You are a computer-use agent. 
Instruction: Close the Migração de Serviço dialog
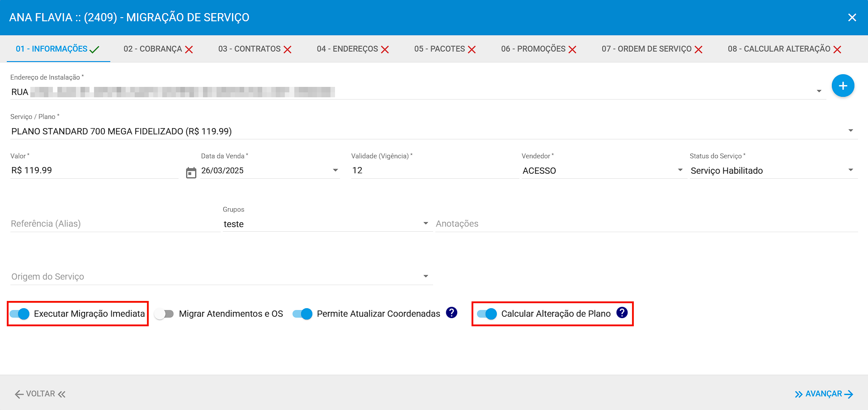852,17
